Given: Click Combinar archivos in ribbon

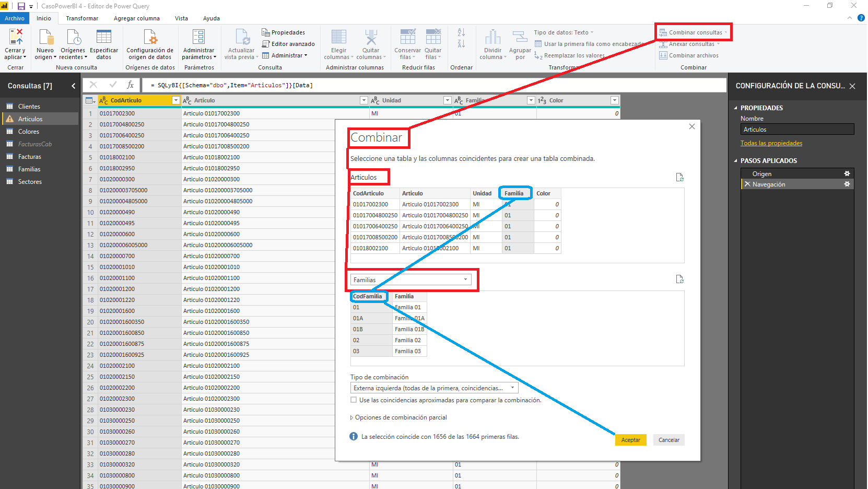Looking at the screenshot, I should [x=689, y=55].
